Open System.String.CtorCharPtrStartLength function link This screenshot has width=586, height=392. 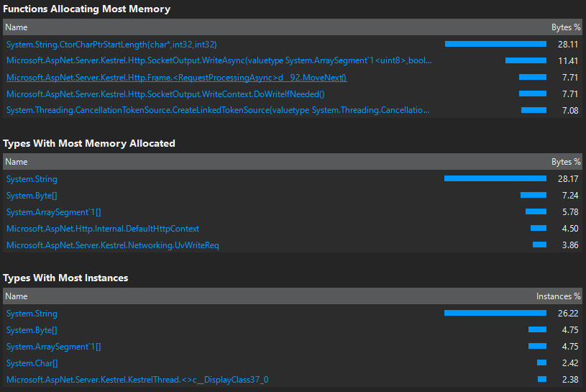pos(111,45)
